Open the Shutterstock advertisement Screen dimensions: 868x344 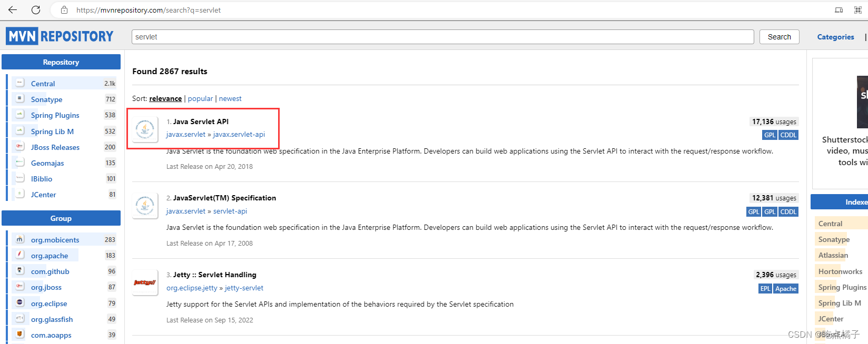pos(840,124)
